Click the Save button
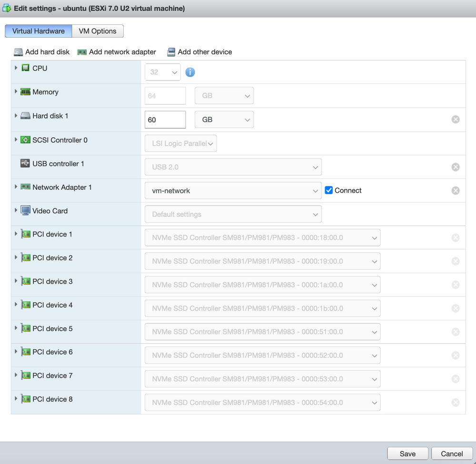 tap(407, 453)
